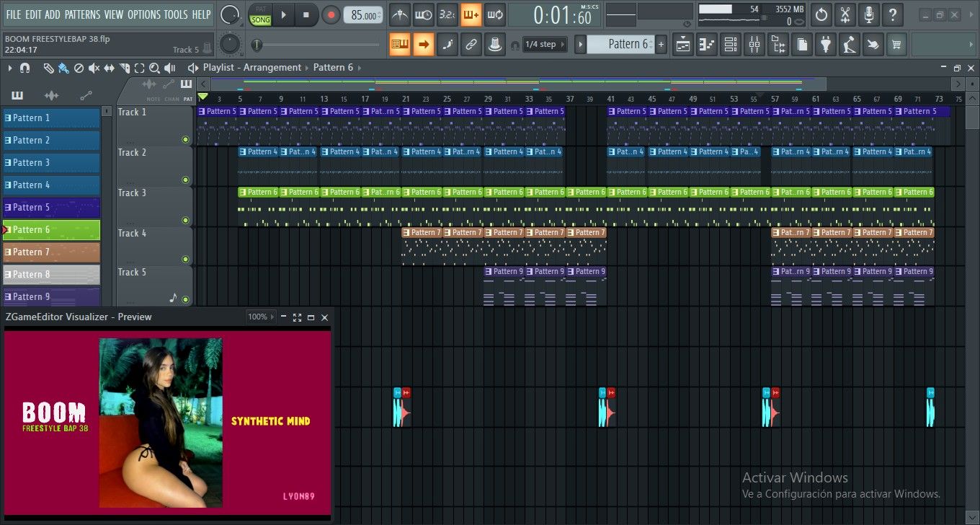Open the OPTIONS menu
This screenshot has width=980, height=525.
pos(143,14)
